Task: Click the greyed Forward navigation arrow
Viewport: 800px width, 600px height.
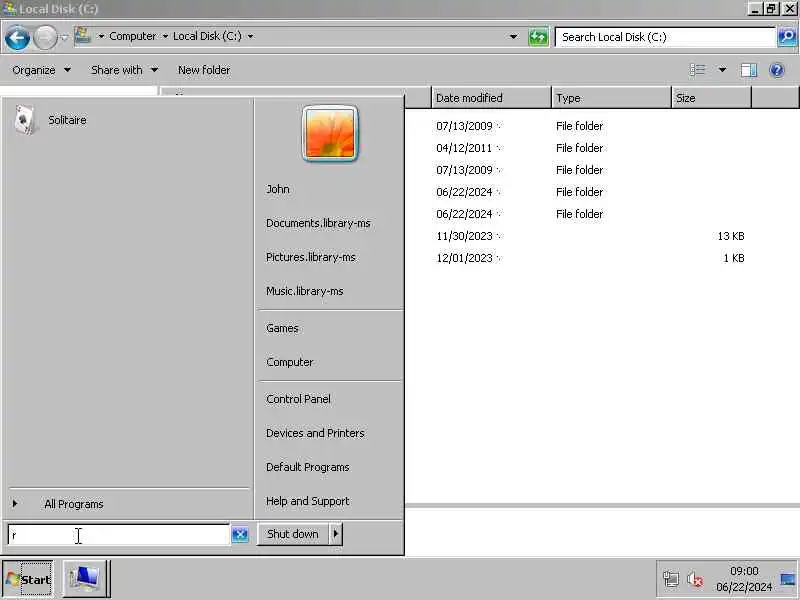Action: [45, 38]
